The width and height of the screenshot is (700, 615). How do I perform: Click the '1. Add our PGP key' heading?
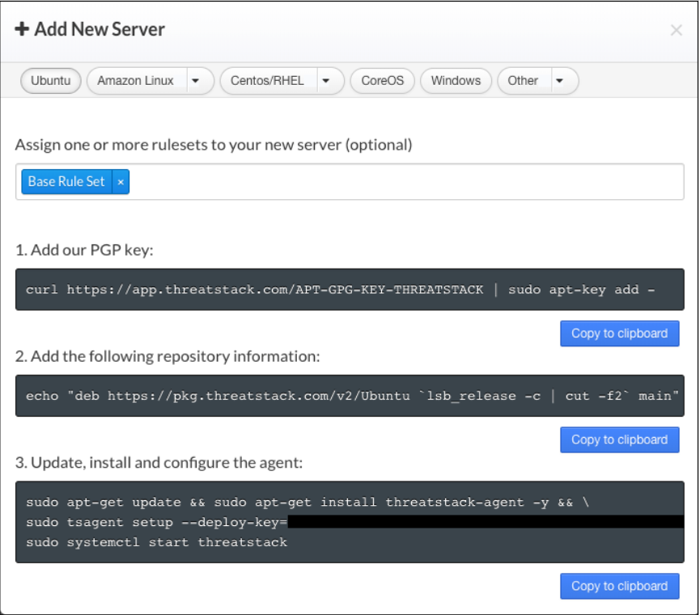84,250
